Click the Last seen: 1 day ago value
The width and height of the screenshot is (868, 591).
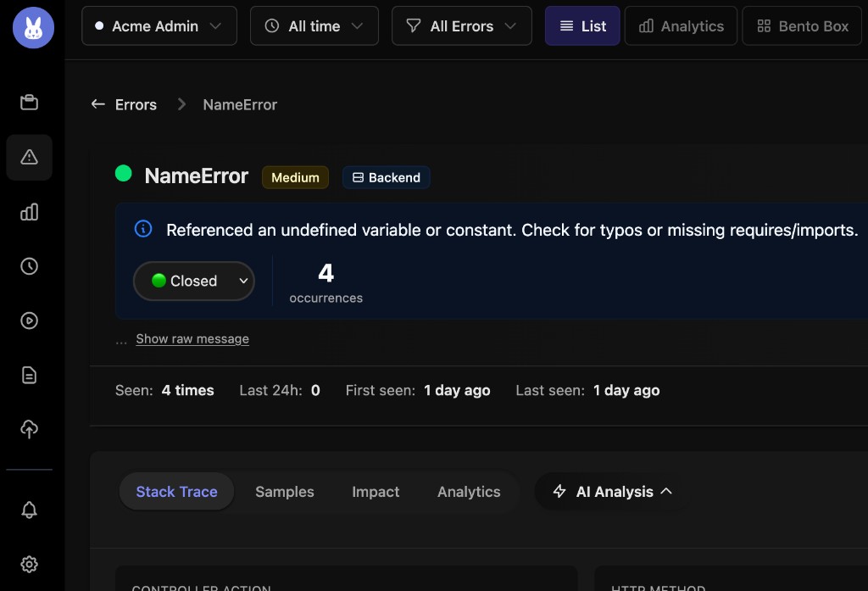pos(626,391)
